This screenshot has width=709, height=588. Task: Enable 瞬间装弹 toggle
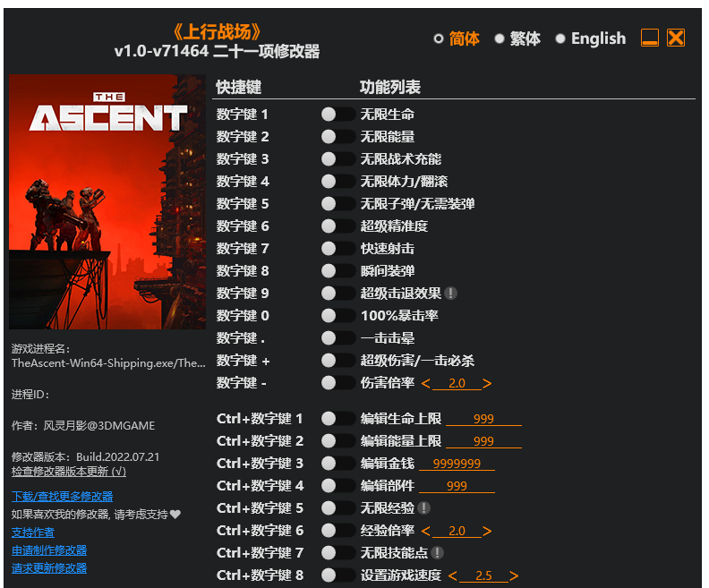click(x=337, y=270)
